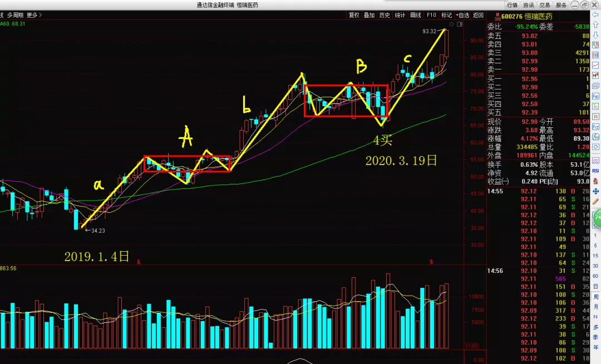The height and width of the screenshot is (364, 601).
Task: Switch to monthly (月) period
Action: pyautogui.click(x=595, y=307)
